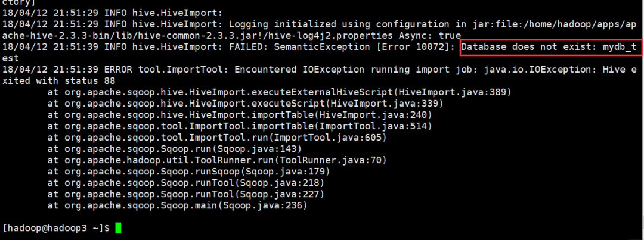Viewport: 644px width, 240px height.
Task: Click the 'Error 10072' text
Action: click(x=413, y=47)
